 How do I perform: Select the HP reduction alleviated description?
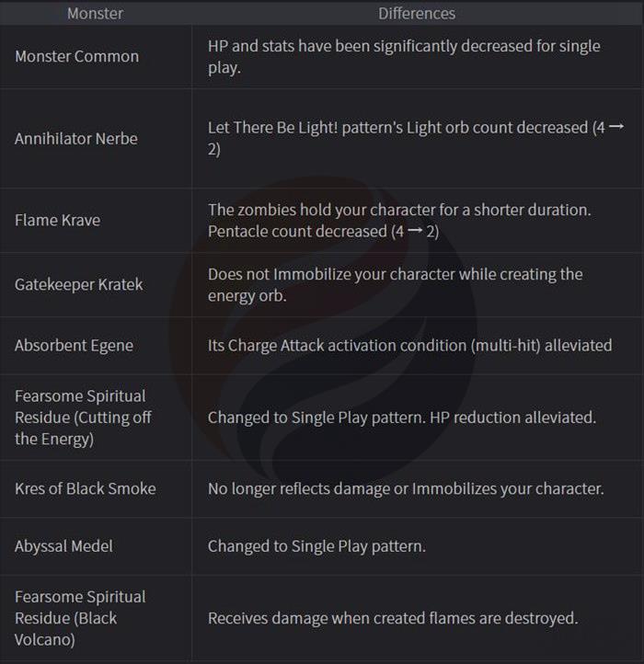coord(402,418)
